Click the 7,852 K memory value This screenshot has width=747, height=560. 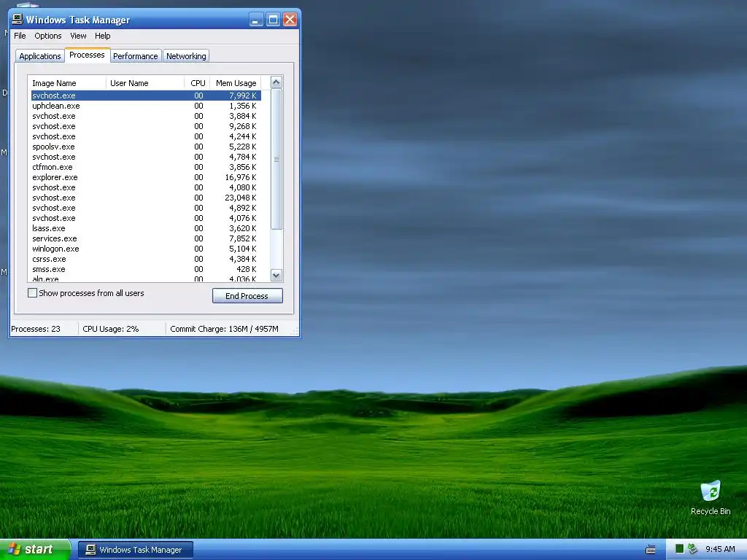click(242, 238)
